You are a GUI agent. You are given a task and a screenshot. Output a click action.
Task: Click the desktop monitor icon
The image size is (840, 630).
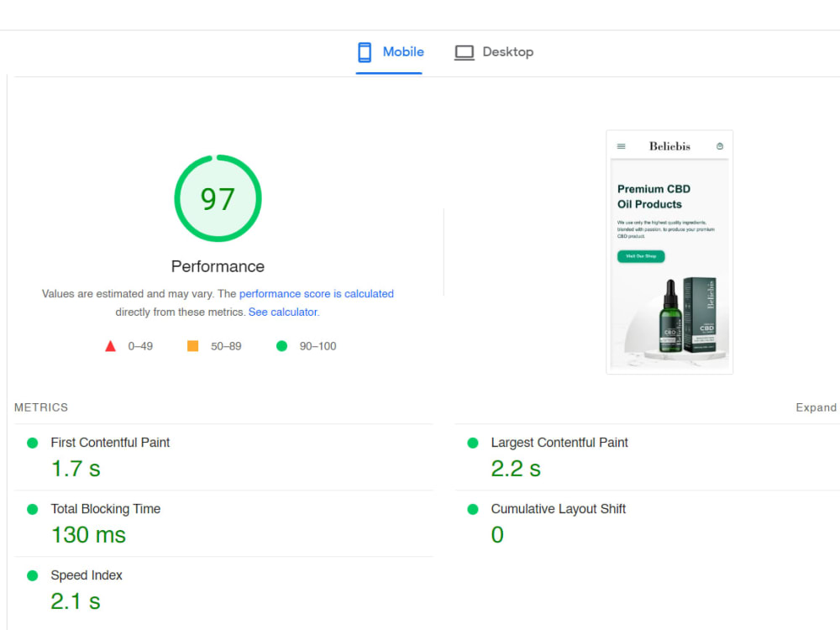pos(464,52)
